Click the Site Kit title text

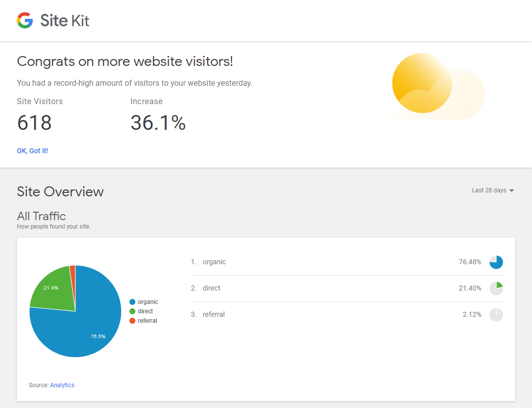[x=65, y=20]
